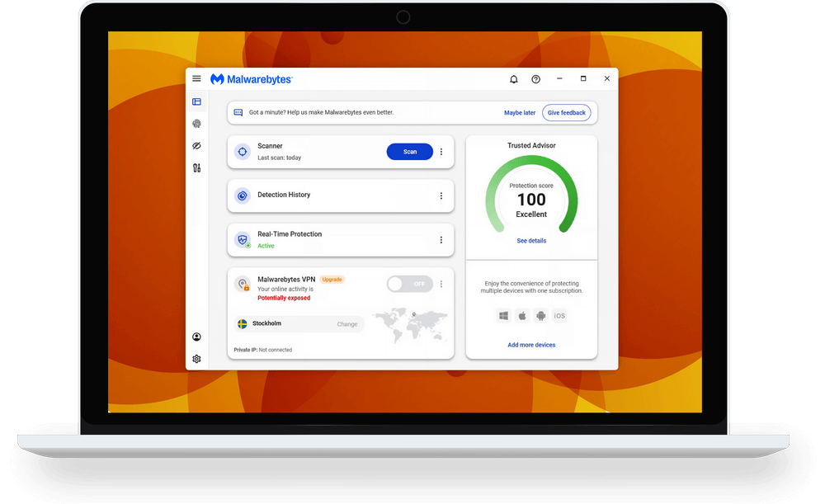
Task: Open the help question mark icon
Action: [x=536, y=79]
